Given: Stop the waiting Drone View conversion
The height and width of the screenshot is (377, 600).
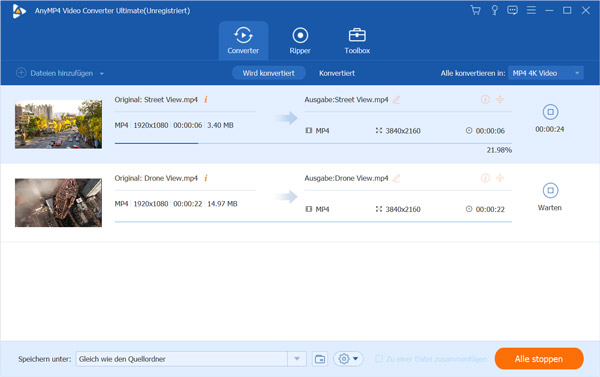Looking at the screenshot, I should pos(550,190).
